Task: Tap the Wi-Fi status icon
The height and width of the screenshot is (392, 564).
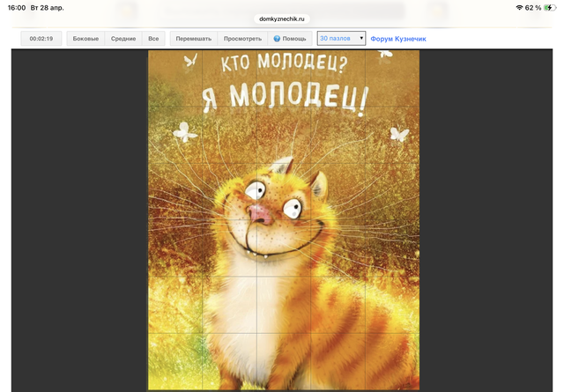Action: (518, 7)
